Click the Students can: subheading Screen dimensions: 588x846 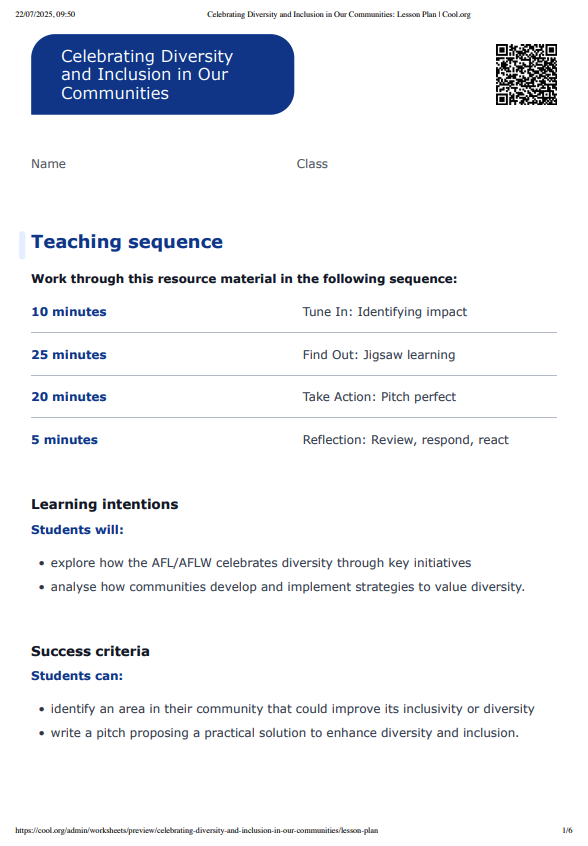77,676
